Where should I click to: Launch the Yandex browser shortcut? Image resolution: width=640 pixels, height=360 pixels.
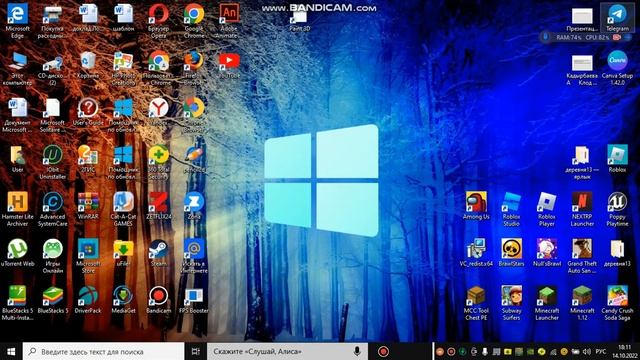coord(158,109)
